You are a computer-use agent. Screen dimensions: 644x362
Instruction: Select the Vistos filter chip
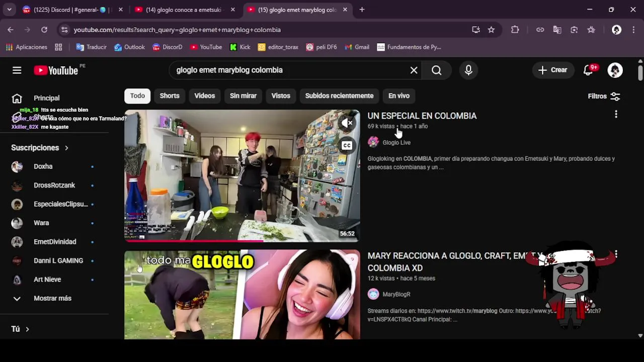[x=281, y=96]
